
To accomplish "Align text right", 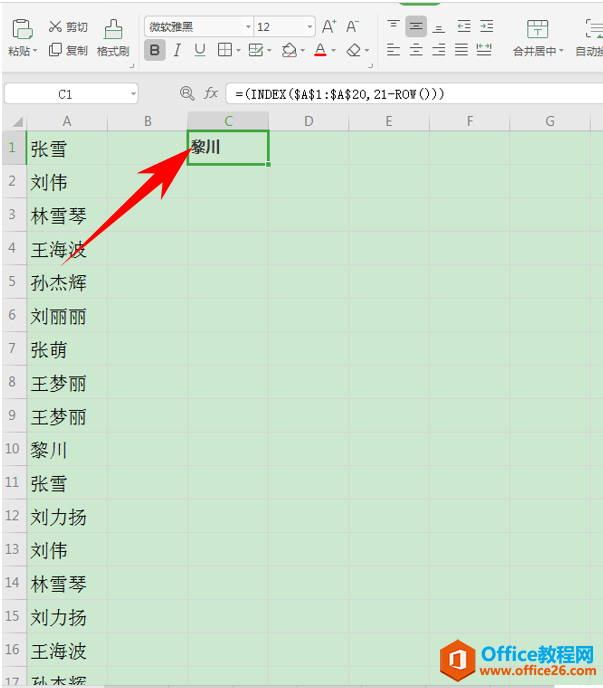I will tap(438, 50).
